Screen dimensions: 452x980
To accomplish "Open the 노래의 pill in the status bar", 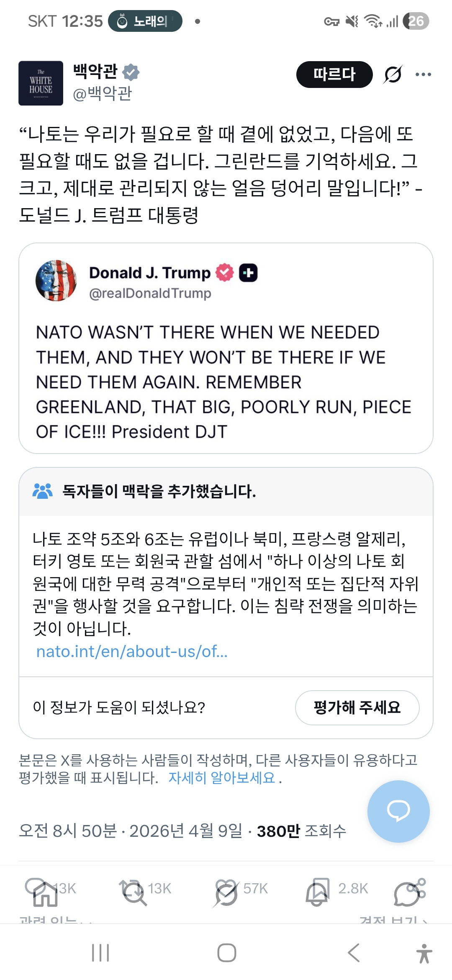I will (145, 21).
